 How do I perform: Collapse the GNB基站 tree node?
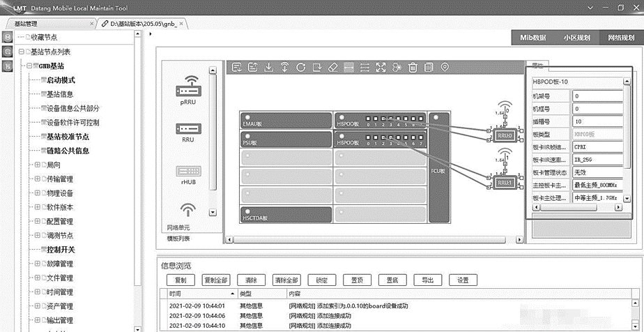click(29, 66)
